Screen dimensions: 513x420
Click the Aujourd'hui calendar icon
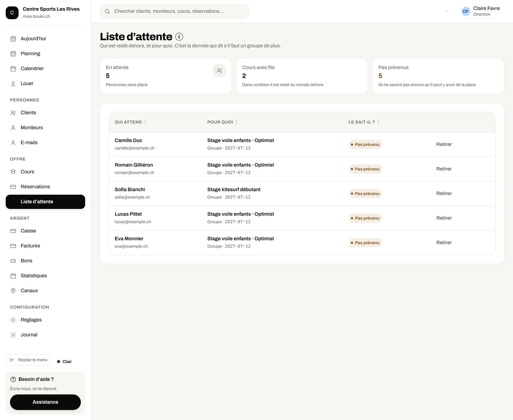pyautogui.click(x=13, y=39)
